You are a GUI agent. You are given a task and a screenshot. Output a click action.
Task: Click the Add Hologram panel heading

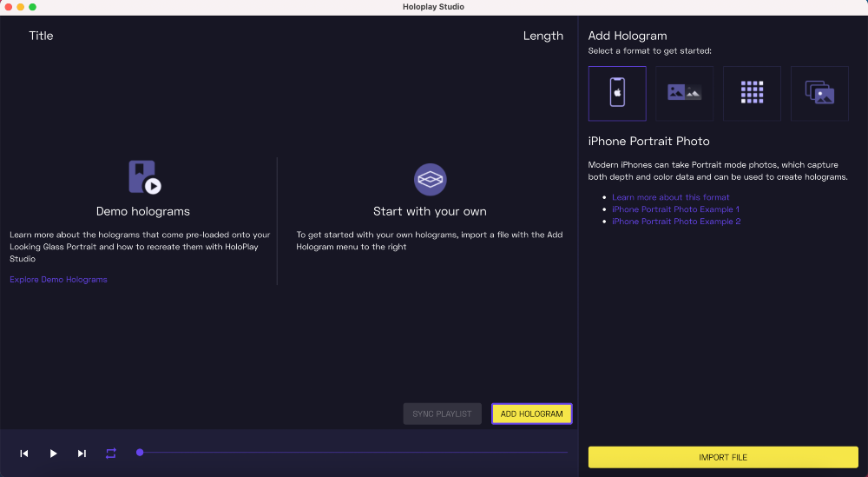(628, 36)
